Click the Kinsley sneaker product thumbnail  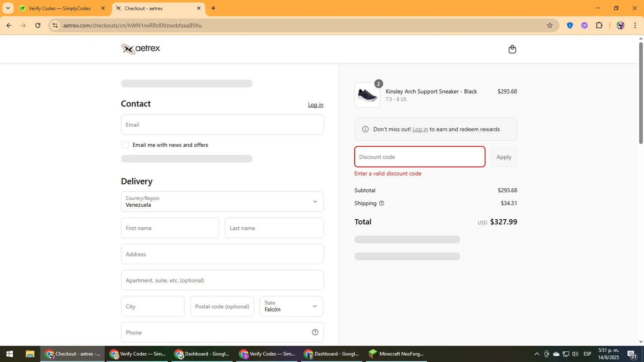367,95
